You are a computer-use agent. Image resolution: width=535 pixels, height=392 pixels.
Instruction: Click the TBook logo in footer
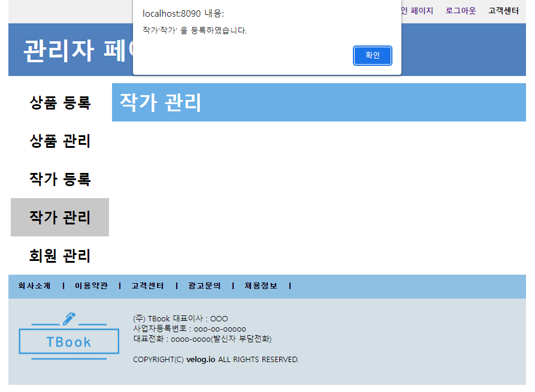click(x=69, y=336)
